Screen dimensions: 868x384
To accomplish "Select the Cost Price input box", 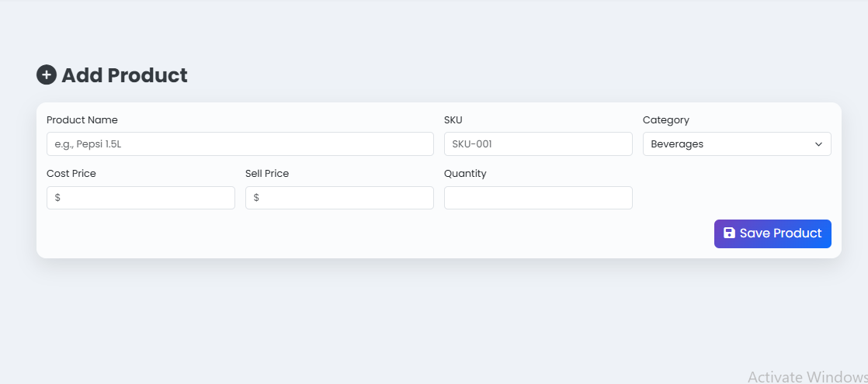I will click(141, 198).
